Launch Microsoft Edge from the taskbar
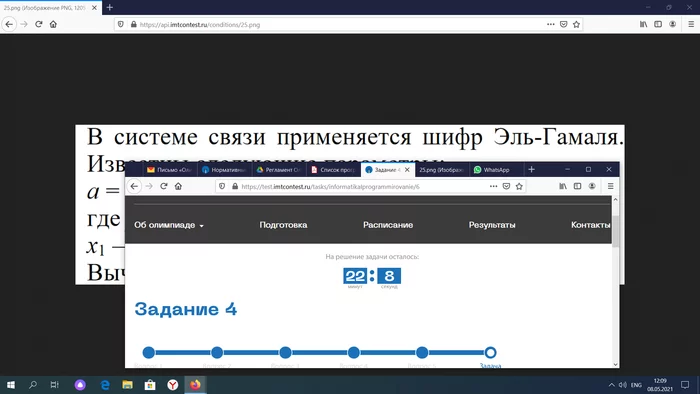Image resolution: width=700 pixels, height=394 pixels. click(x=105, y=385)
